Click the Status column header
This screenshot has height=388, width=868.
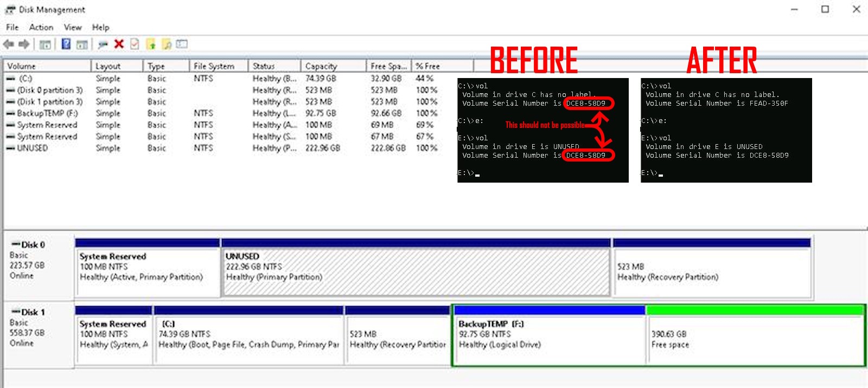click(x=264, y=66)
